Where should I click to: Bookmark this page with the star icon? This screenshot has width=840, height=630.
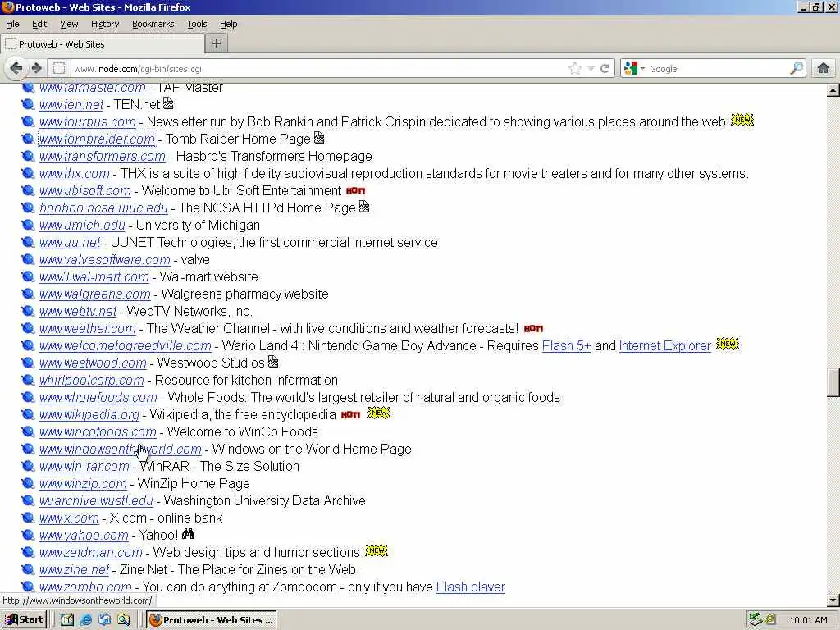(575, 69)
